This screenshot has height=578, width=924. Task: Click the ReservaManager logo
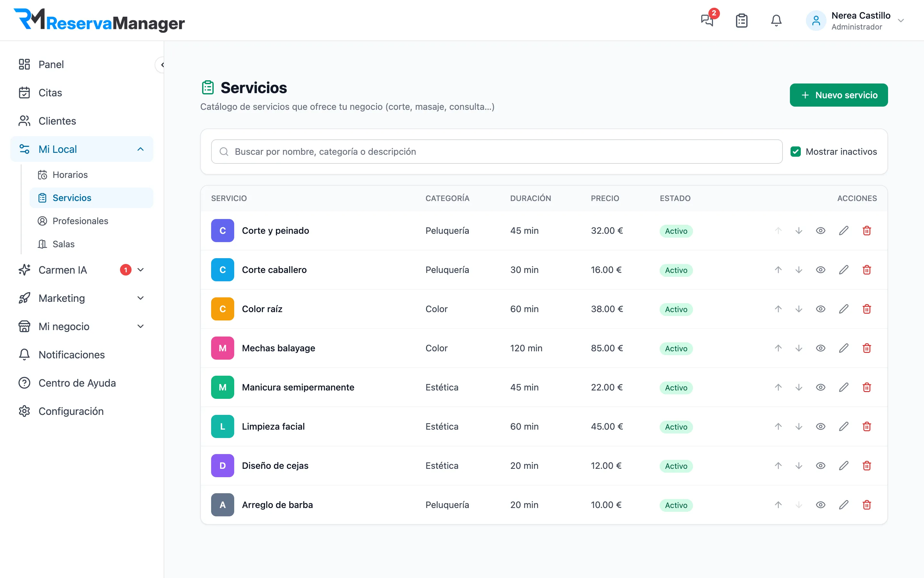[99, 20]
